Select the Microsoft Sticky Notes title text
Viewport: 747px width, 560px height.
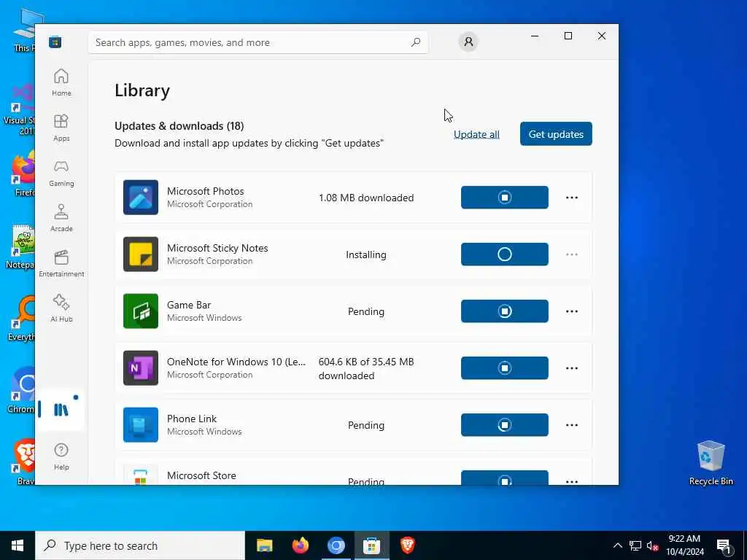pyautogui.click(x=217, y=248)
